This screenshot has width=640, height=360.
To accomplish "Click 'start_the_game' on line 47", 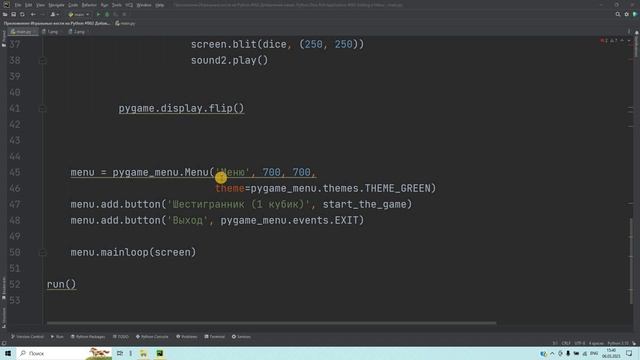I will coord(364,204).
